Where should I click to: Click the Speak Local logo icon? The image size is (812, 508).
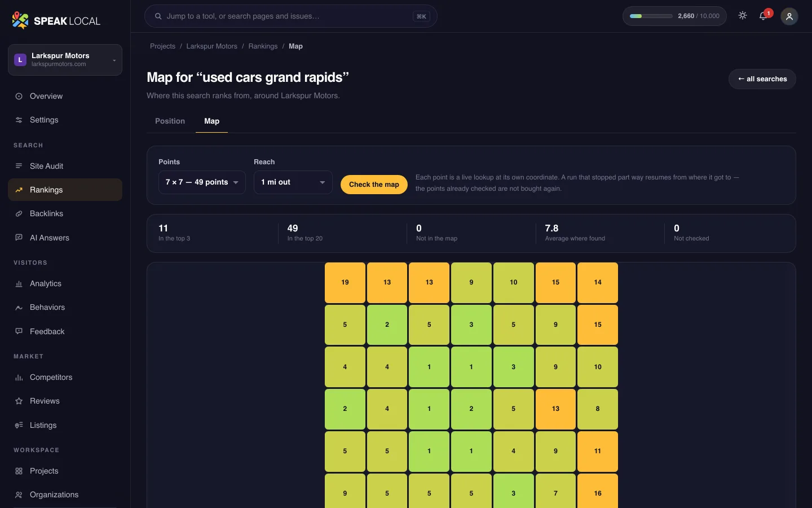tap(20, 21)
